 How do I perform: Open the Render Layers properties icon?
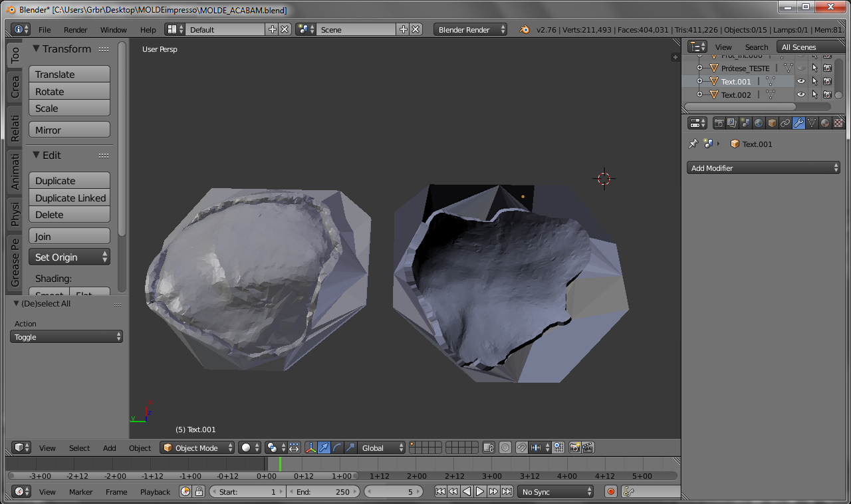click(732, 123)
